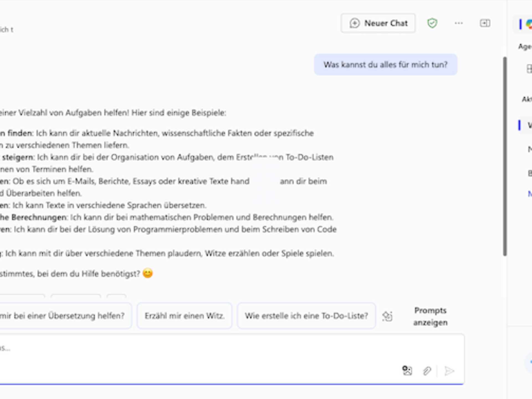The width and height of the screenshot is (532, 399).
Task: Click the "Agents" section label in sidebar
Action: (525, 47)
